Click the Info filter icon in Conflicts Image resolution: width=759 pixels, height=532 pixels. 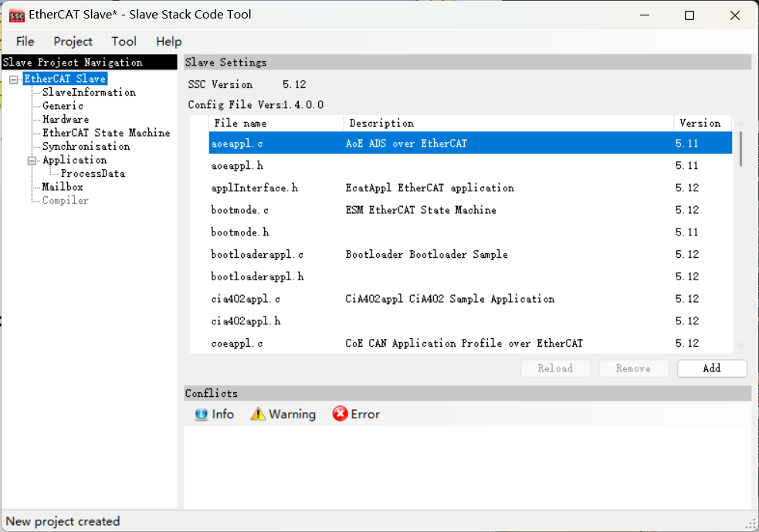click(x=201, y=415)
